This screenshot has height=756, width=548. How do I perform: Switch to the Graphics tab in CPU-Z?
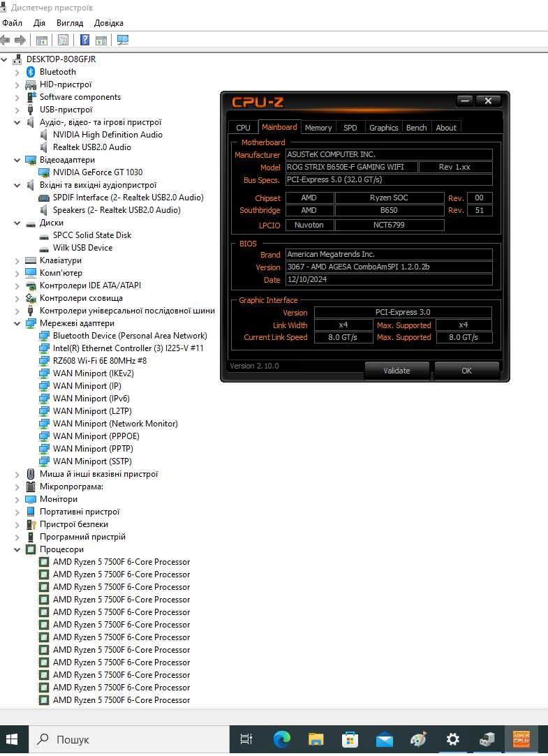tap(384, 127)
